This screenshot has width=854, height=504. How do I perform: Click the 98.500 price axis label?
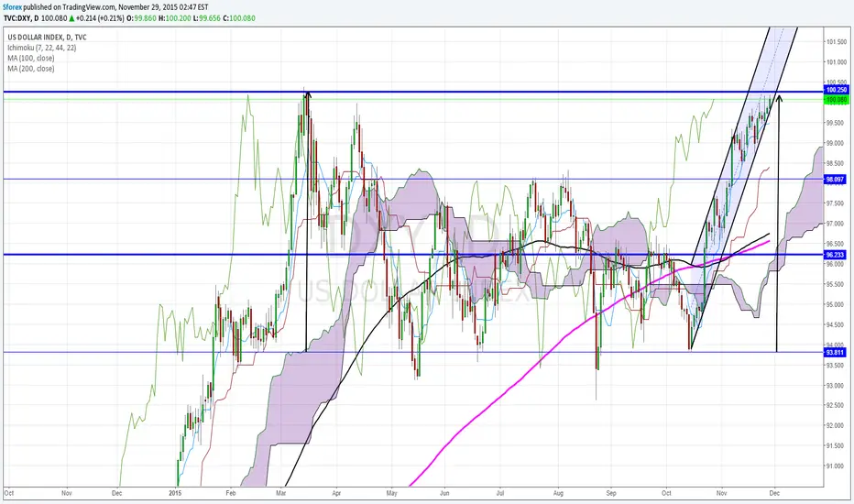point(836,163)
